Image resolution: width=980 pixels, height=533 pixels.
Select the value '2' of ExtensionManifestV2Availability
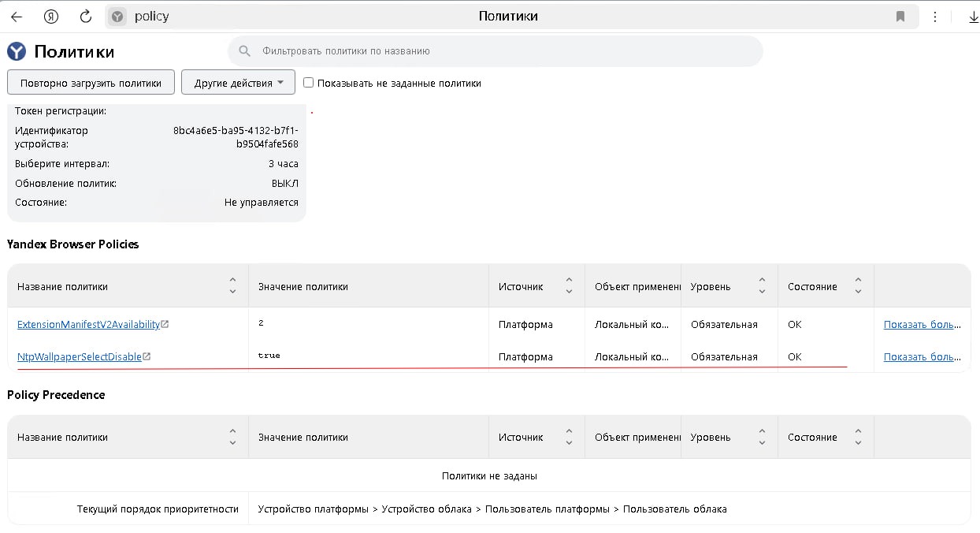[261, 324]
